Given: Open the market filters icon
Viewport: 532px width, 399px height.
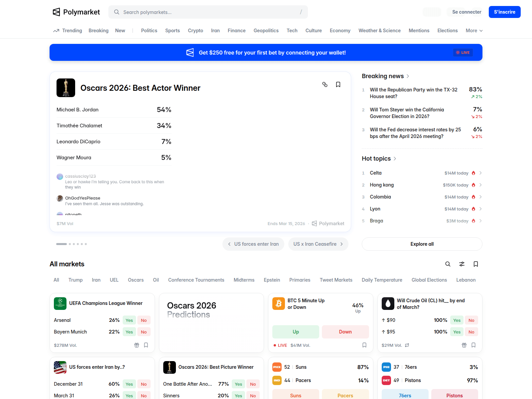Looking at the screenshot, I should click(462, 264).
